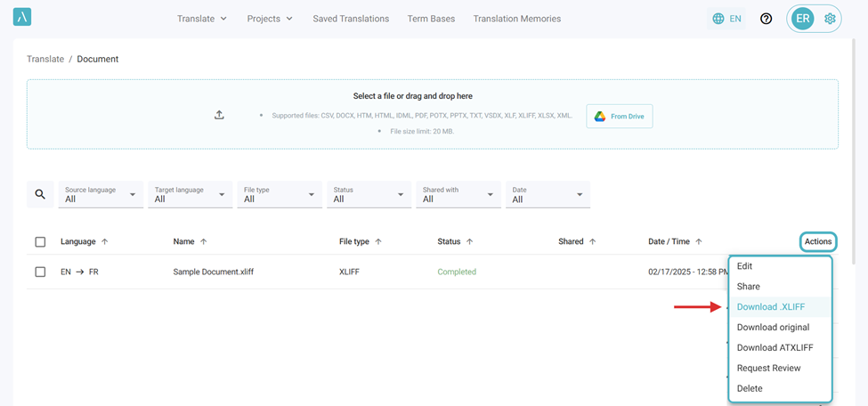
Task: Select Download .XLIFF from Actions menu
Action: click(771, 307)
